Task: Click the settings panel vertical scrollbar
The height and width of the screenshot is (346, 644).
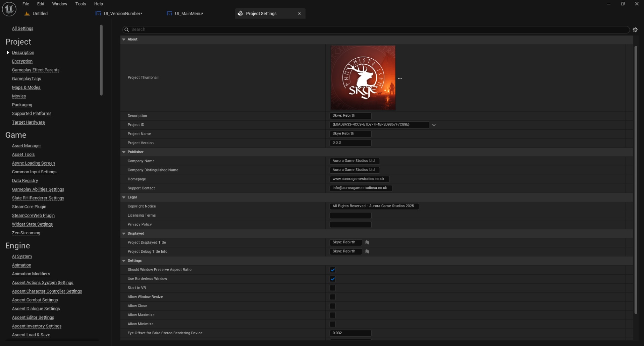Action: pos(636,180)
